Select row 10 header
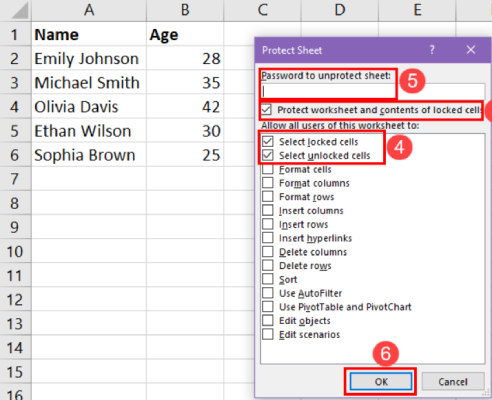Screen dimensions: 492x400 click(15, 251)
